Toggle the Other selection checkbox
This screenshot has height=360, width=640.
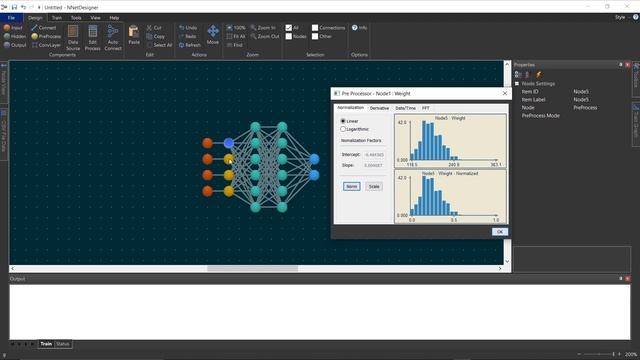click(x=315, y=36)
